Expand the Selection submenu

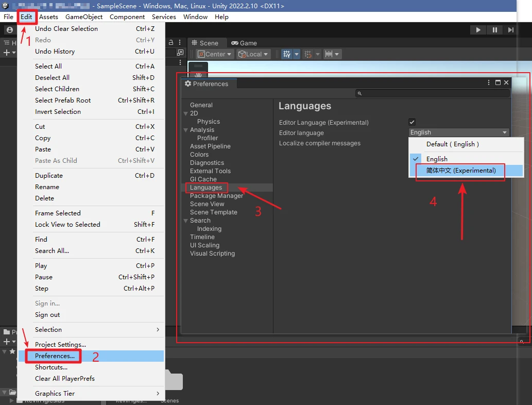[x=91, y=329]
